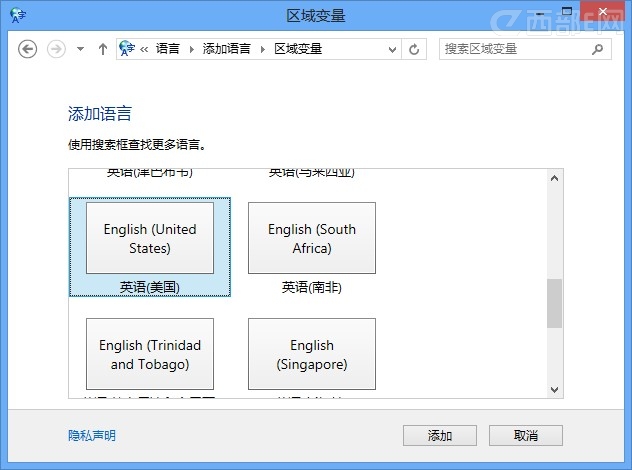Click the 取消 button
The width and height of the screenshot is (632, 470).
(x=526, y=435)
